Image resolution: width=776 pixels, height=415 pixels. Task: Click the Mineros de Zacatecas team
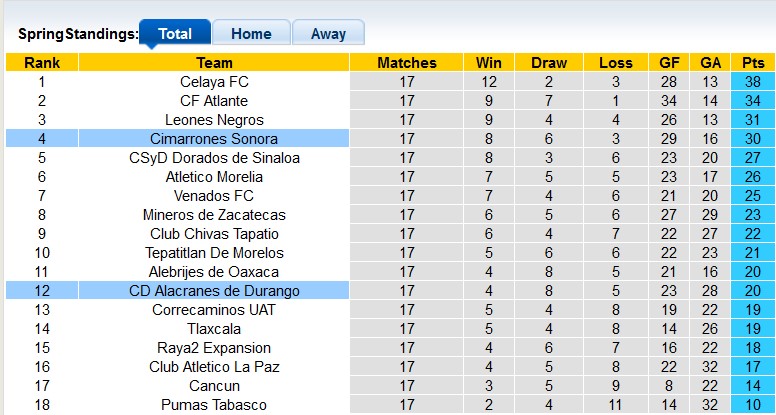pyautogui.click(x=214, y=215)
